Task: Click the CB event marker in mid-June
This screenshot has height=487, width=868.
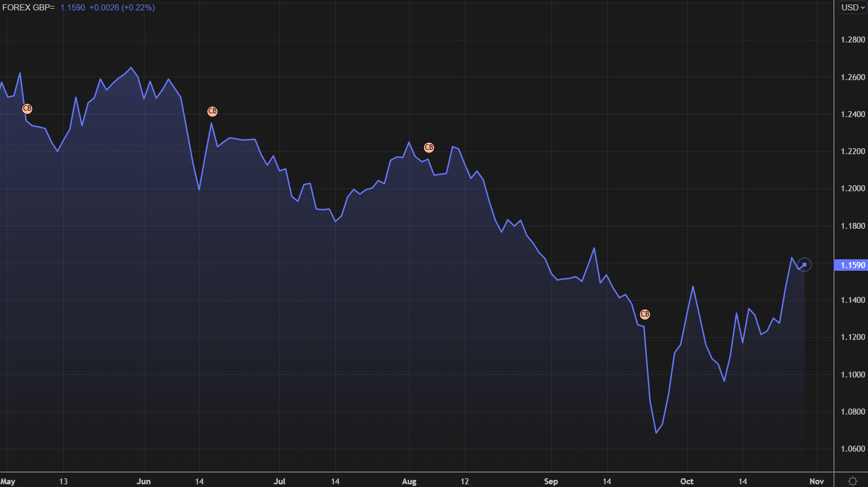Action: (213, 111)
